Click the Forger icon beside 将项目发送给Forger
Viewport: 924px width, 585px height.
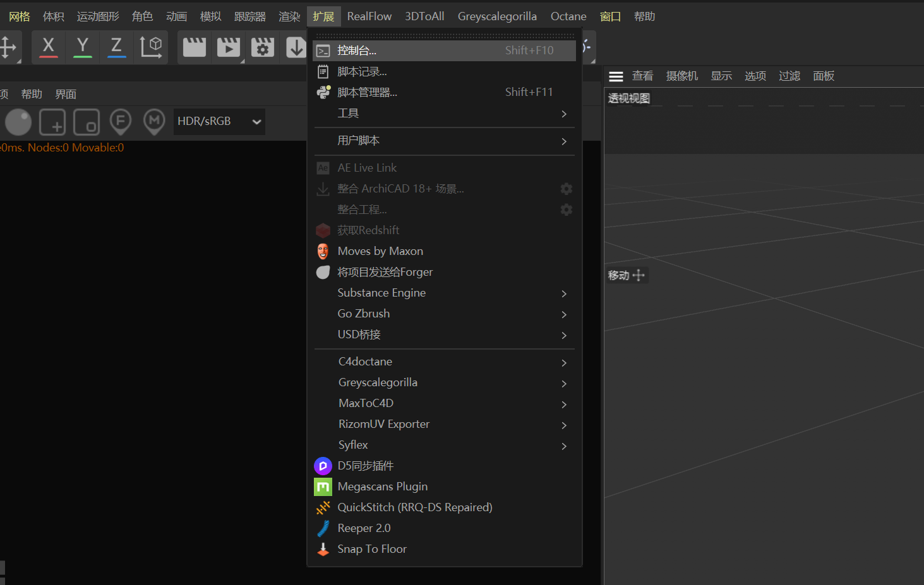323,272
